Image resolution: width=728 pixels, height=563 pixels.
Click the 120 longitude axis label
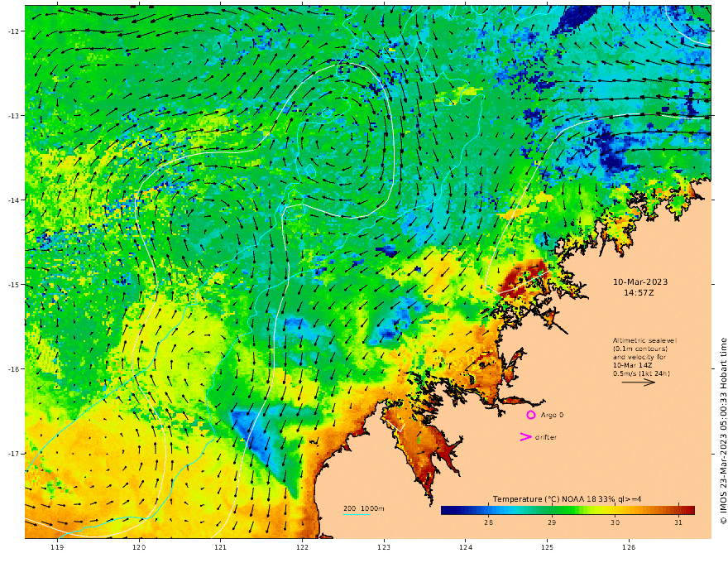[139, 547]
